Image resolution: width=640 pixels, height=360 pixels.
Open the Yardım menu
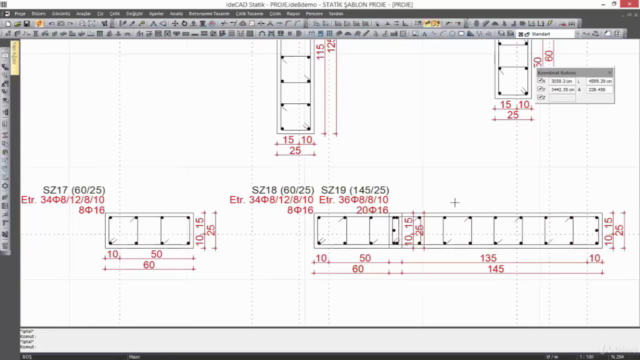336,14
